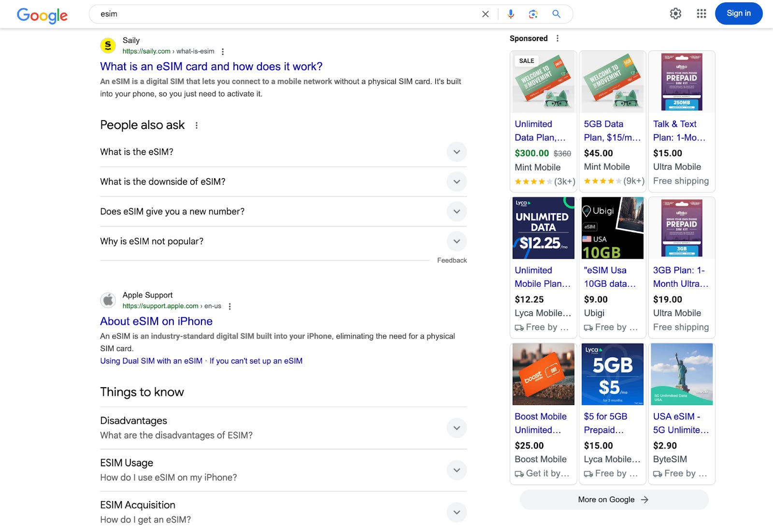This screenshot has width=773, height=532.
Task: Click the SALE badge on Mint card
Action: tap(527, 61)
